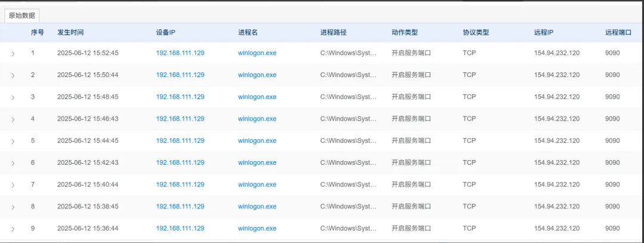
Task: Click winlogon.exe link in row 8
Action: [x=257, y=207]
